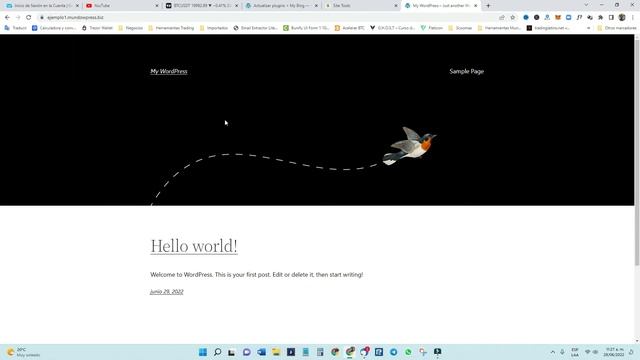The image size is (640, 360).
Task: Close the My WordPress tab
Action: 476,6
